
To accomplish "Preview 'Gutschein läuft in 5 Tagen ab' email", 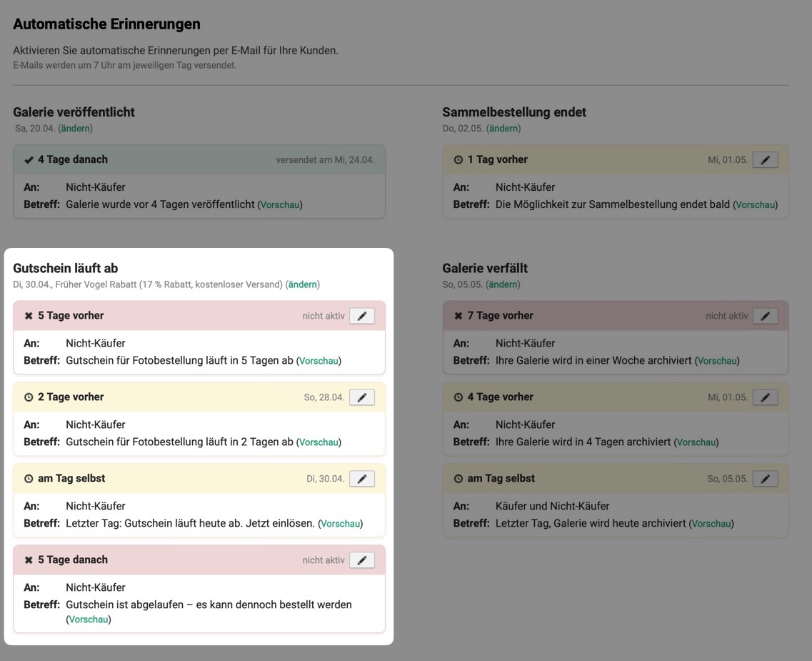I will click(319, 361).
